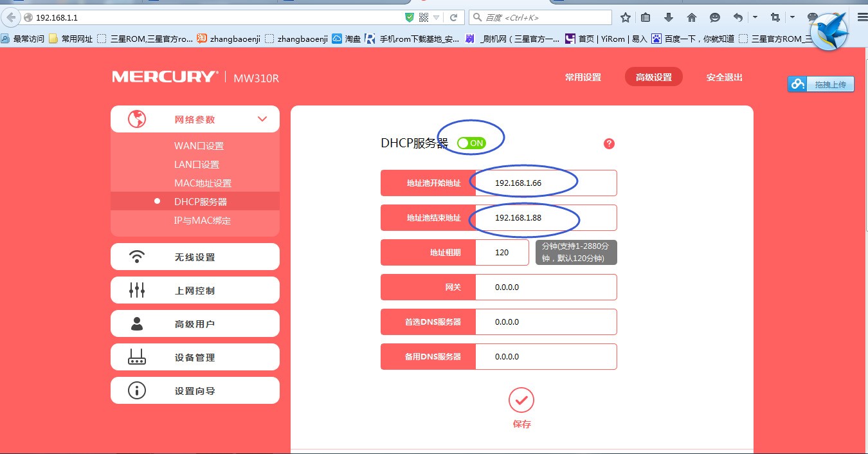Collapse the 网络参数 section chevron

[x=262, y=119]
